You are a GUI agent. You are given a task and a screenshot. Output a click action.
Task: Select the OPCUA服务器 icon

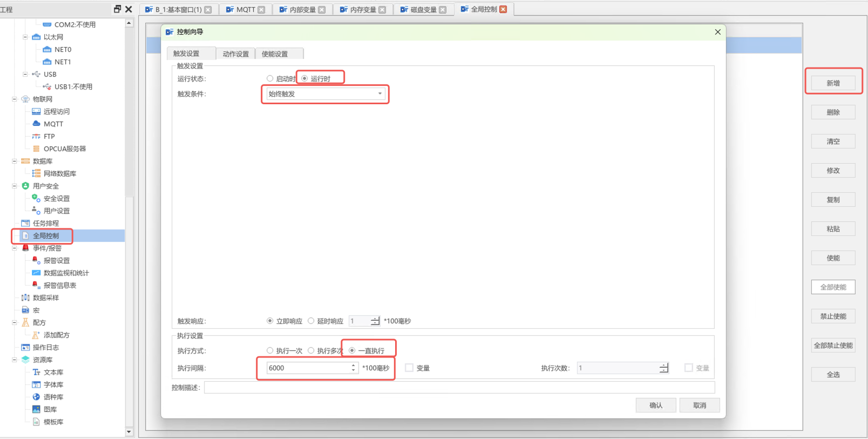[36, 149]
